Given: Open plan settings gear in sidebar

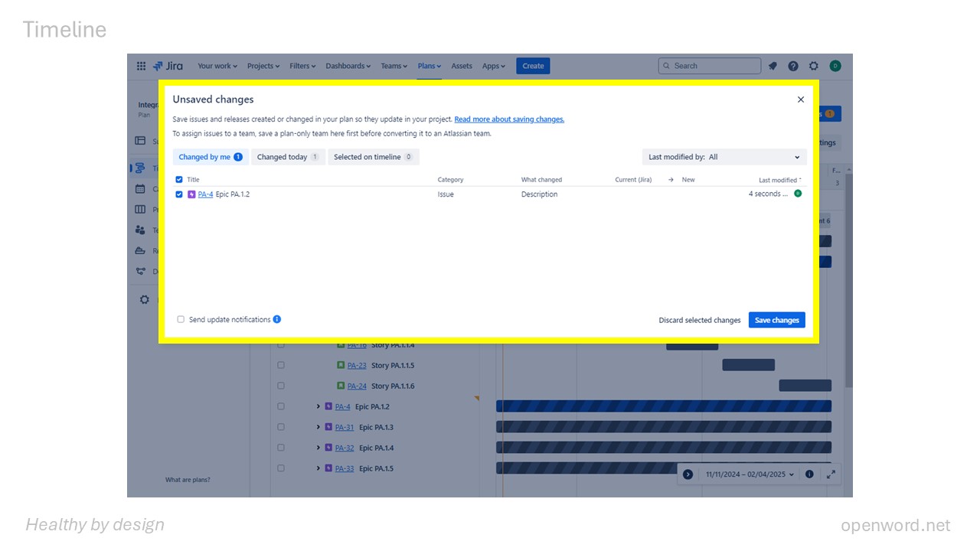Looking at the screenshot, I should click(x=144, y=300).
